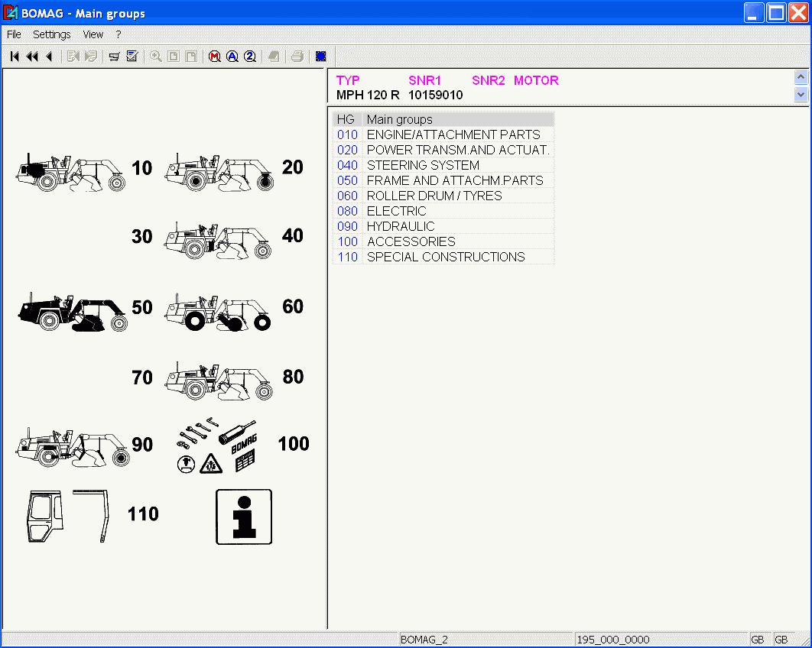The image size is (812, 648).
Task: Click the printer icon
Action: pos(297,57)
